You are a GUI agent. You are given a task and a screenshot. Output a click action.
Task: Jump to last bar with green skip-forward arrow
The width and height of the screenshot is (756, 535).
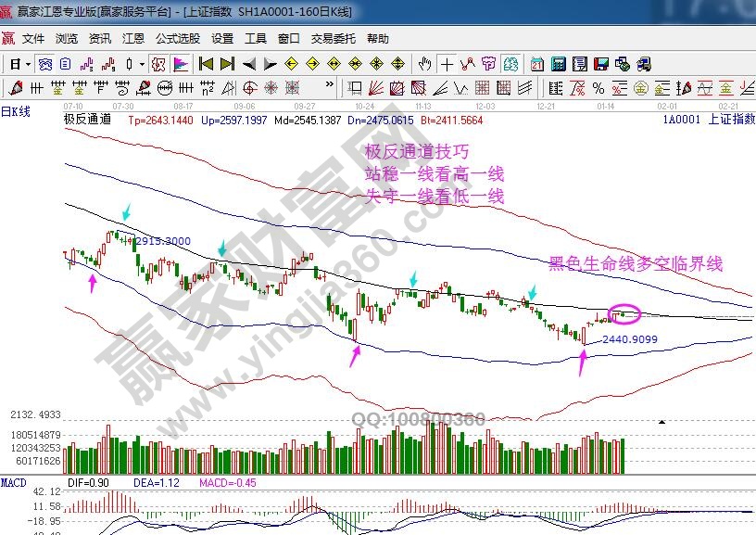[x=228, y=64]
